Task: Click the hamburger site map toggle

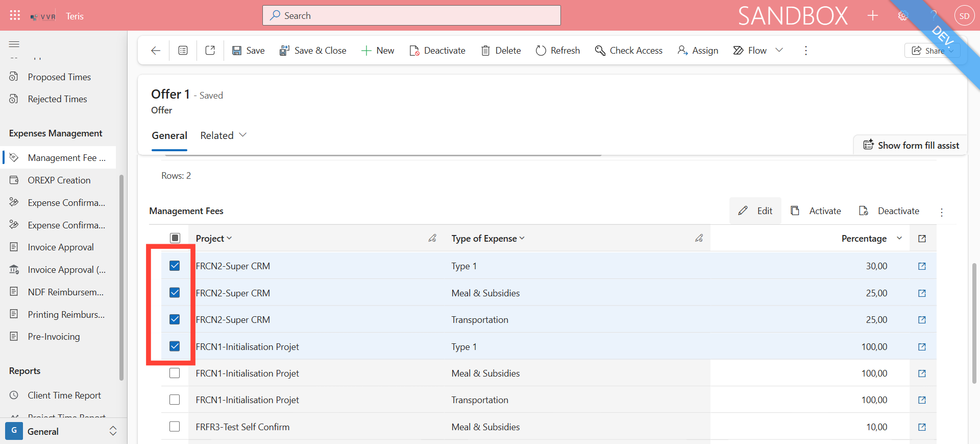Action: click(x=14, y=44)
